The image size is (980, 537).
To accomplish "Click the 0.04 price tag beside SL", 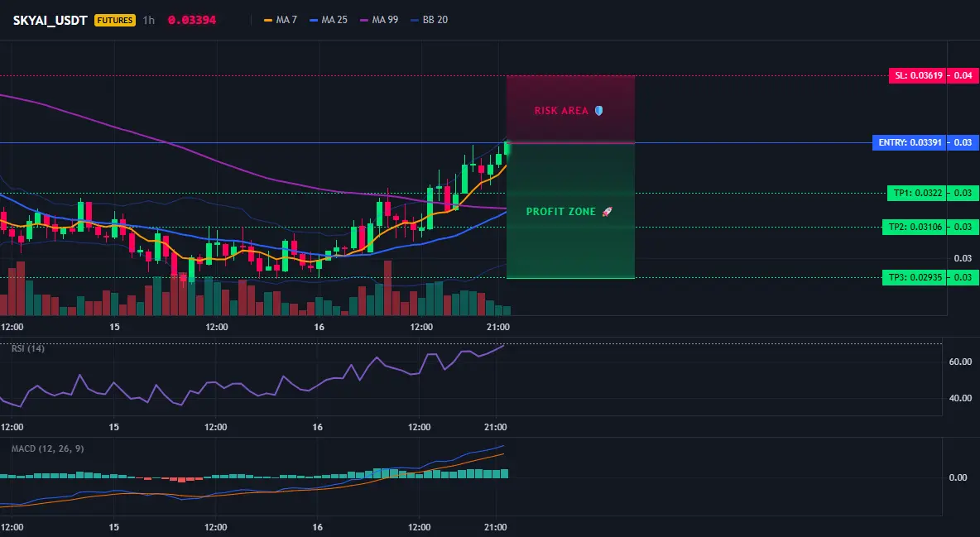I will click(963, 75).
